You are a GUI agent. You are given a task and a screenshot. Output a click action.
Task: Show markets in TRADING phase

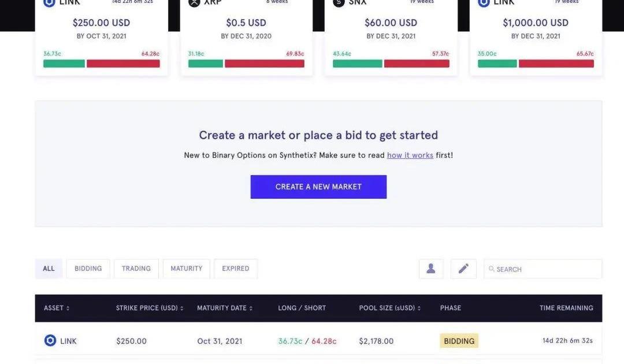click(x=136, y=269)
